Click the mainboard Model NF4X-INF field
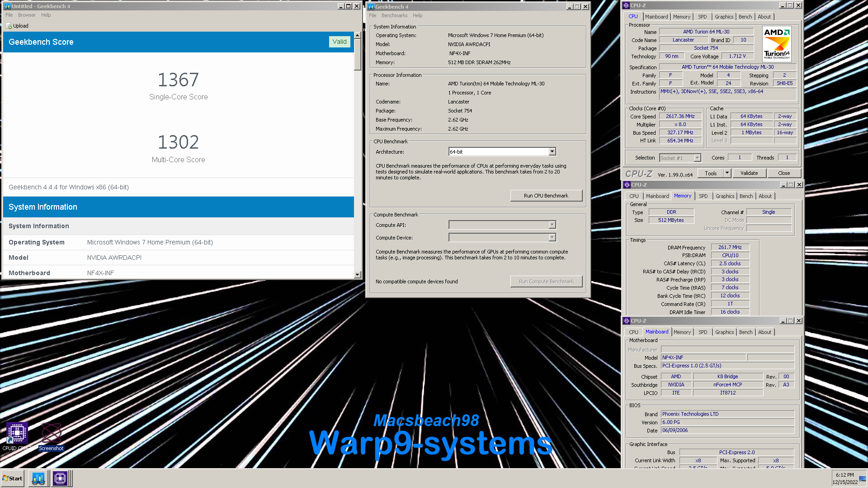The width and height of the screenshot is (868, 488). tap(703, 357)
